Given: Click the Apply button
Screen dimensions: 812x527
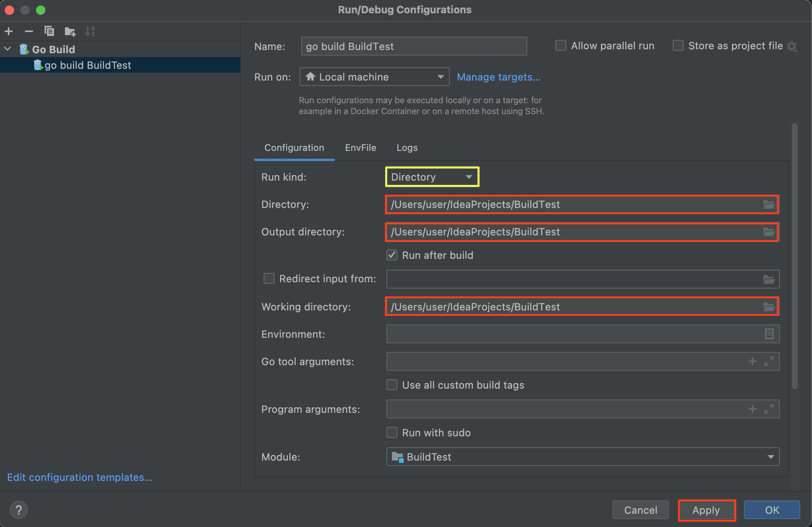Looking at the screenshot, I should pyautogui.click(x=706, y=510).
